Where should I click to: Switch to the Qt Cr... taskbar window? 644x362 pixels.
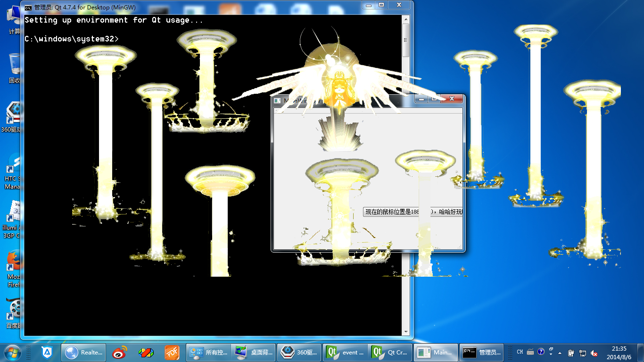coord(391,352)
